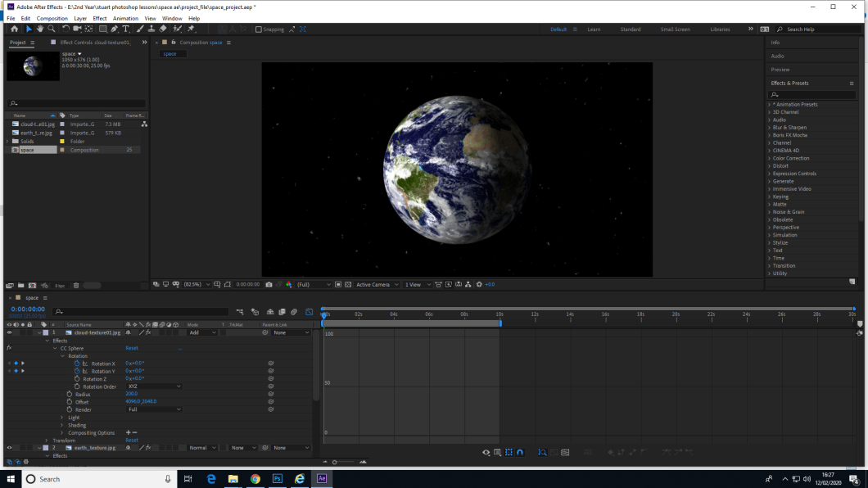Open the Composition menu
This screenshot has height=488, width=868.
(x=52, y=17)
